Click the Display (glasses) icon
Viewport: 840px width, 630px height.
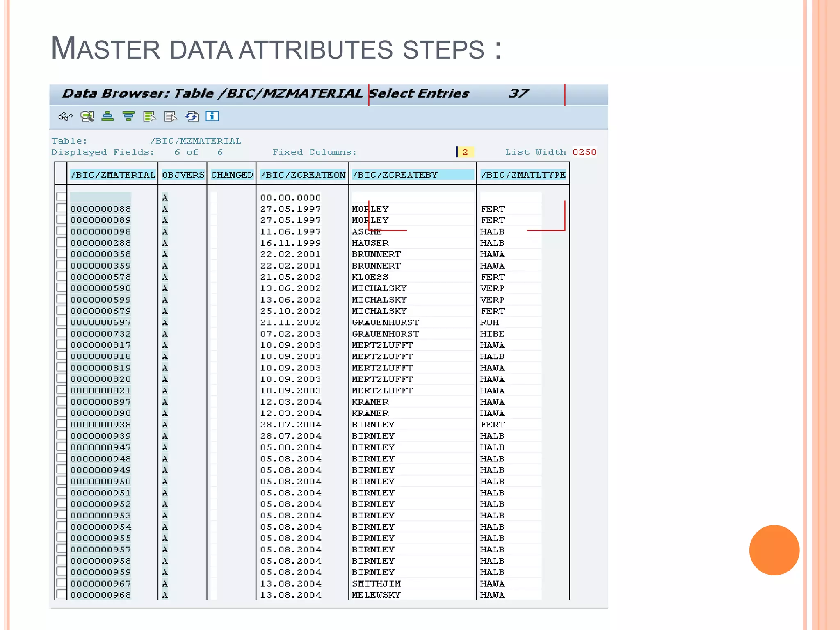click(x=65, y=116)
